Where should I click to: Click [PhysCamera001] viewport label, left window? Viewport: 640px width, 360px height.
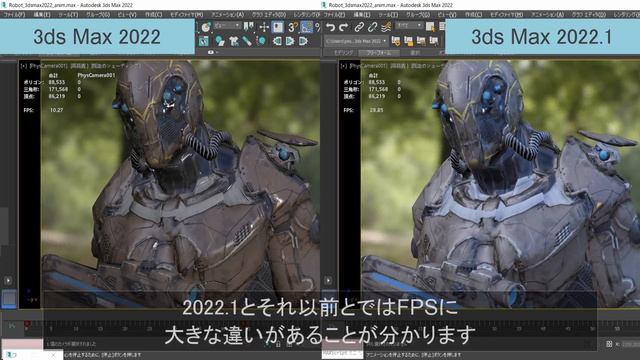pos(49,65)
